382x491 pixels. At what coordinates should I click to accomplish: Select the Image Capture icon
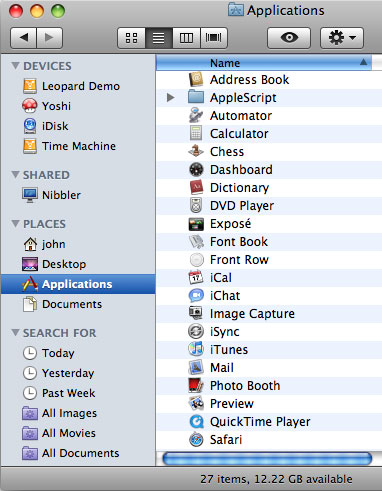pos(196,313)
